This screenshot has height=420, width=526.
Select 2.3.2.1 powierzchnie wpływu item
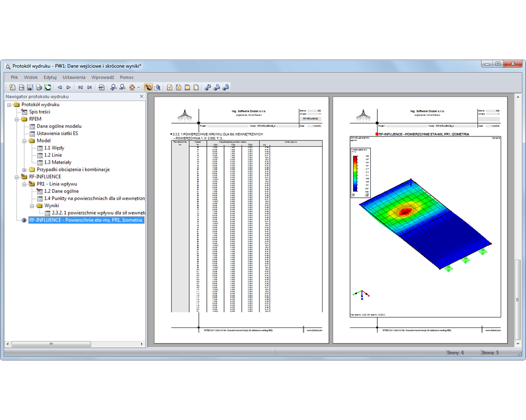tap(98, 213)
